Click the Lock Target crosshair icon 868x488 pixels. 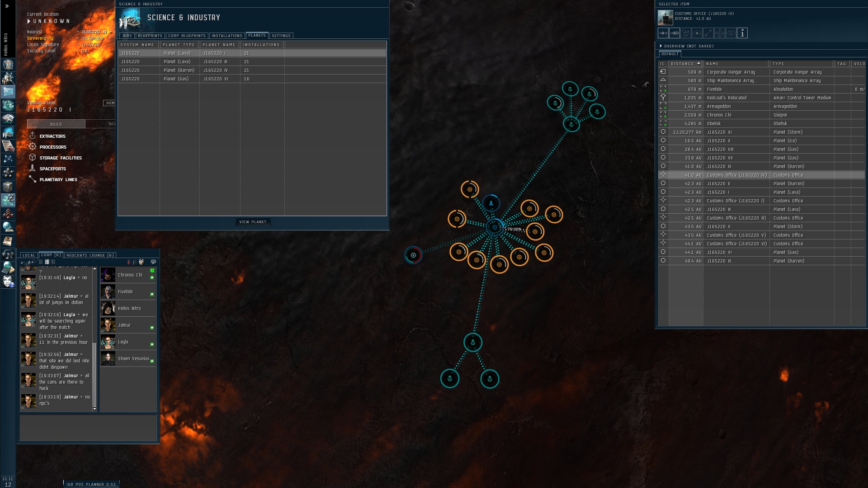(x=719, y=33)
